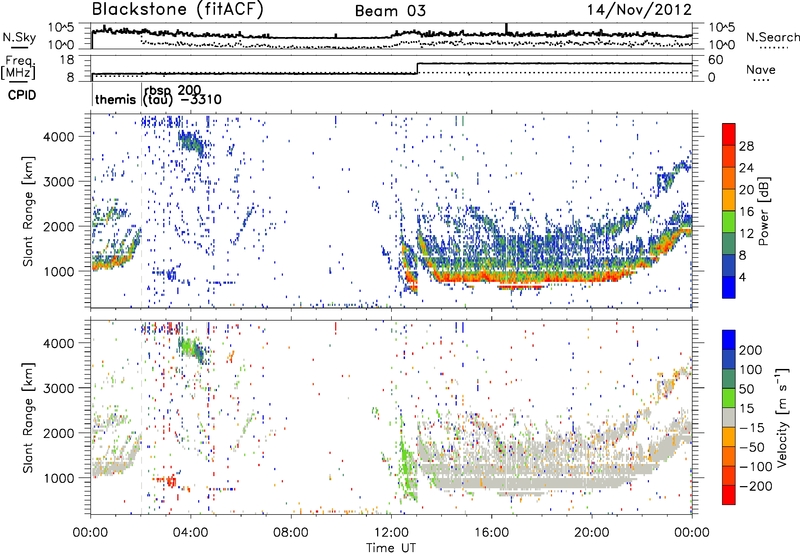Click the 'Nave' legend label
This screenshot has height=554, width=800.
(761, 70)
